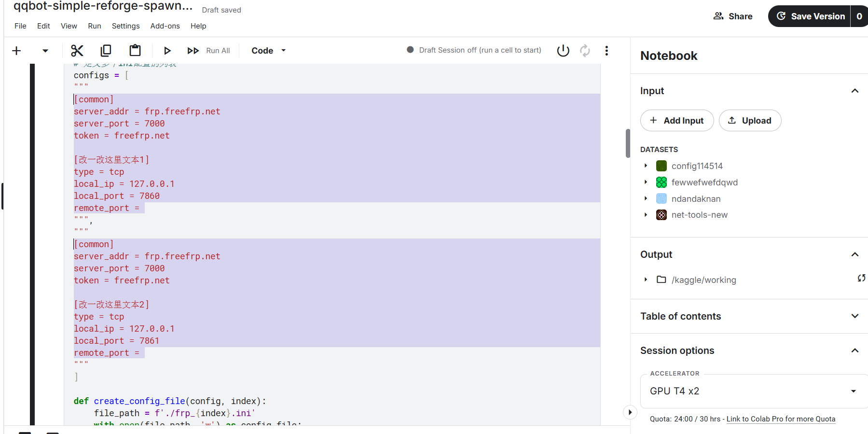This screenshot has width=868, height=434.
Task: Click the upload arrow icon in Upload button
Action: (x=732, y=120)
